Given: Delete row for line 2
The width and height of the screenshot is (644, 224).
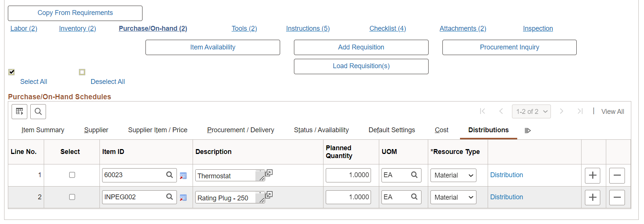Looking at the screenshot, I should (x=617, y=197).
